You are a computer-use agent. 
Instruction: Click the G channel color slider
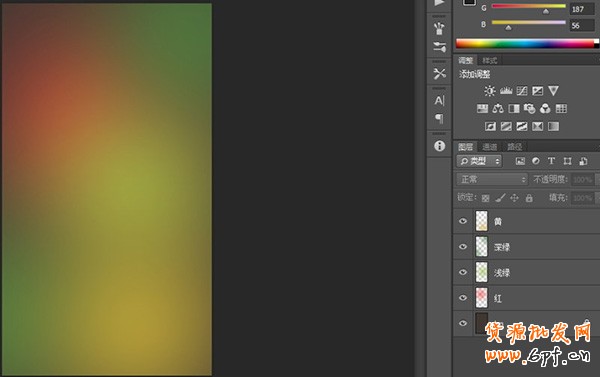coord(528,7)
